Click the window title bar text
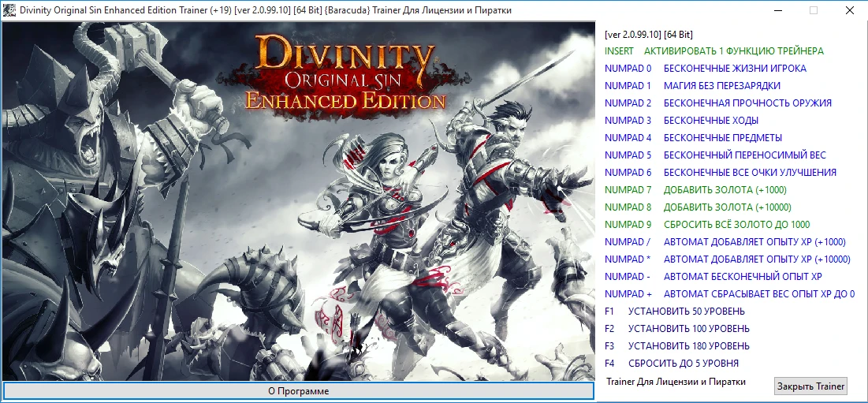868x403 pixels. coord(266,10)
